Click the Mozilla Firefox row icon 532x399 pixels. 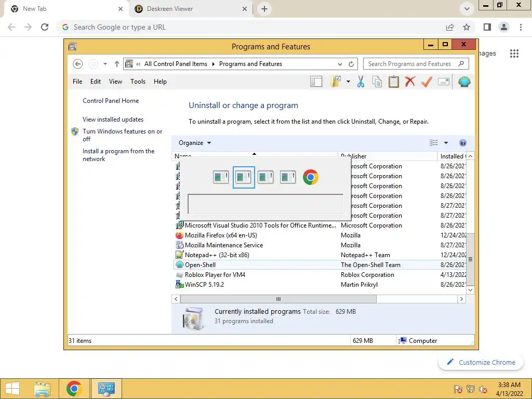tap(179, 235)
